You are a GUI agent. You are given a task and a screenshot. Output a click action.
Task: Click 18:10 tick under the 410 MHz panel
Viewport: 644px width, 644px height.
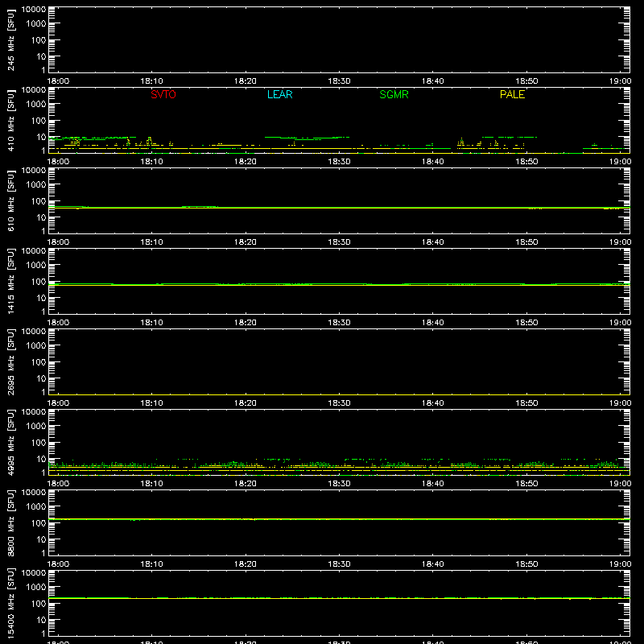coord(151,162)
